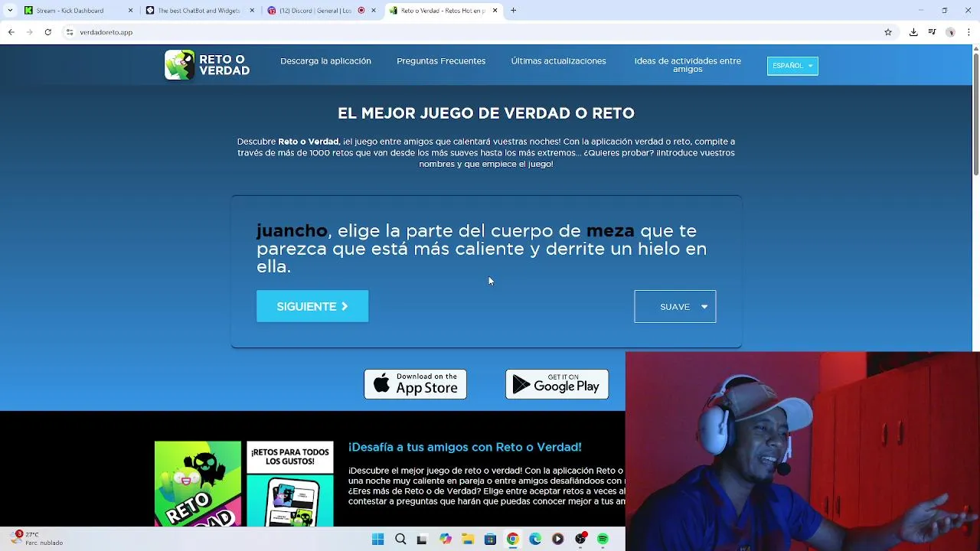
Task: Open a new browser tab
Action: click(514, 11)
